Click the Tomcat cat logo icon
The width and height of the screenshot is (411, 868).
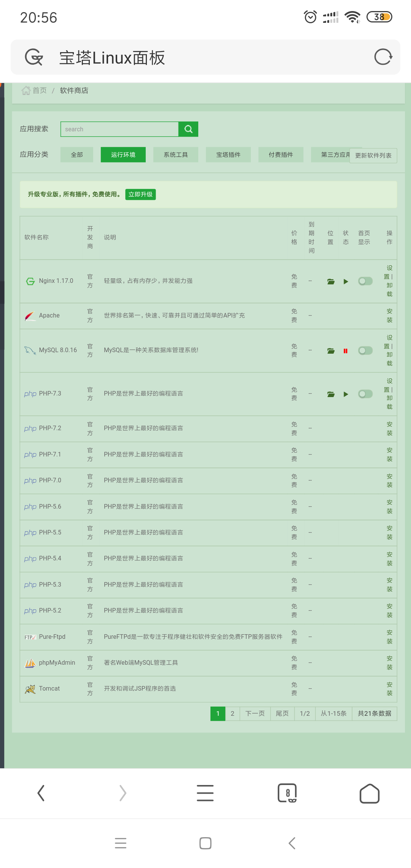tap(30, 689)
